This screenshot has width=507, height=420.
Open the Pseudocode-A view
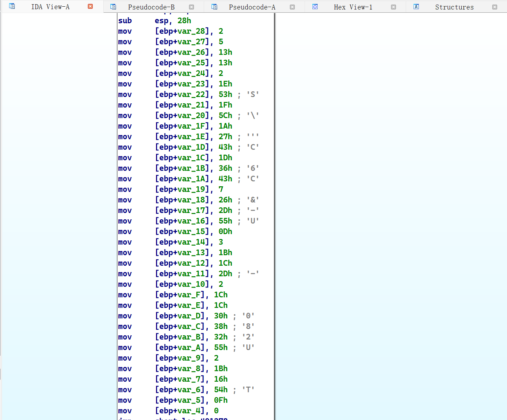pos(252,6)
